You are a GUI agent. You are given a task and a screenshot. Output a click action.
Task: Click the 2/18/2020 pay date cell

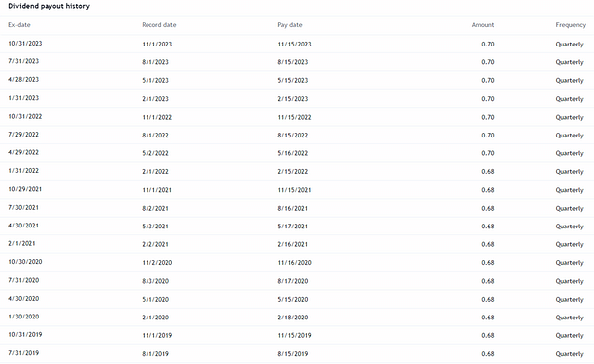pos(293,318)
